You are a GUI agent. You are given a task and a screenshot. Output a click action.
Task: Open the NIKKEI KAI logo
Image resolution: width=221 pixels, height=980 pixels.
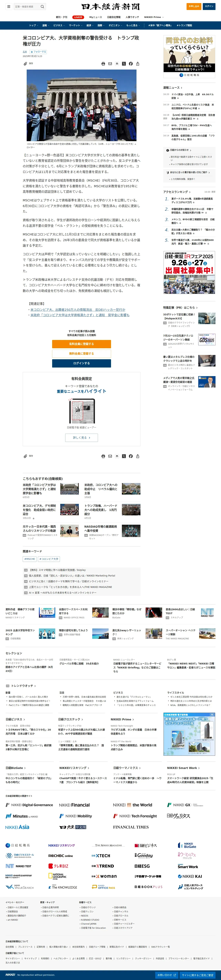tap(190, 877)
